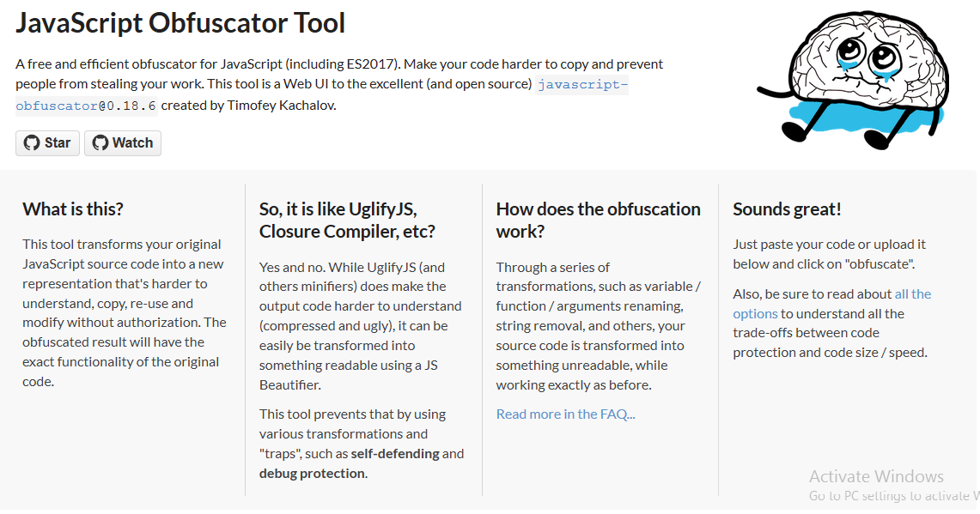The image size is (980, 514).
Task: Click the blue puddle under mascot
Action: 862,118
